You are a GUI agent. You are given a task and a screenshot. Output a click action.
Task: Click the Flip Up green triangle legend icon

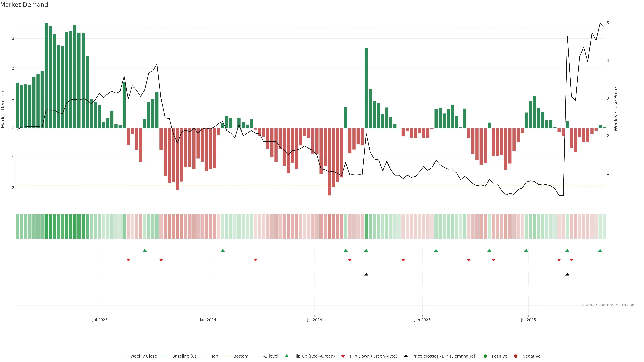[286, 356]
